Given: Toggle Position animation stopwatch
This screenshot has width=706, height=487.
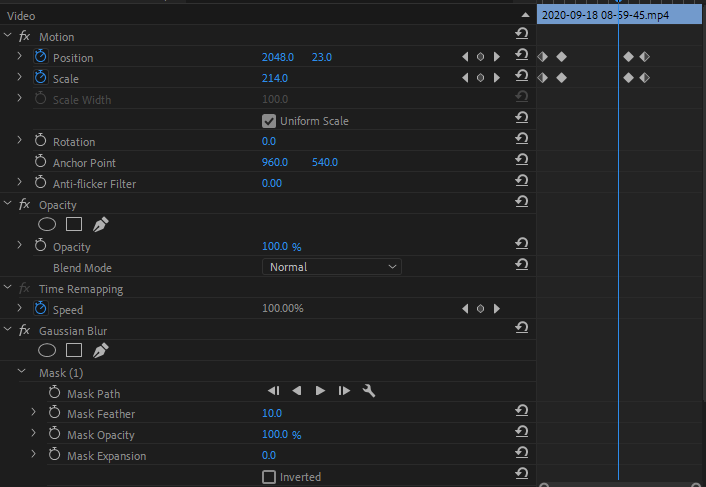Looking at the screenshot, I should click(41, 57).
